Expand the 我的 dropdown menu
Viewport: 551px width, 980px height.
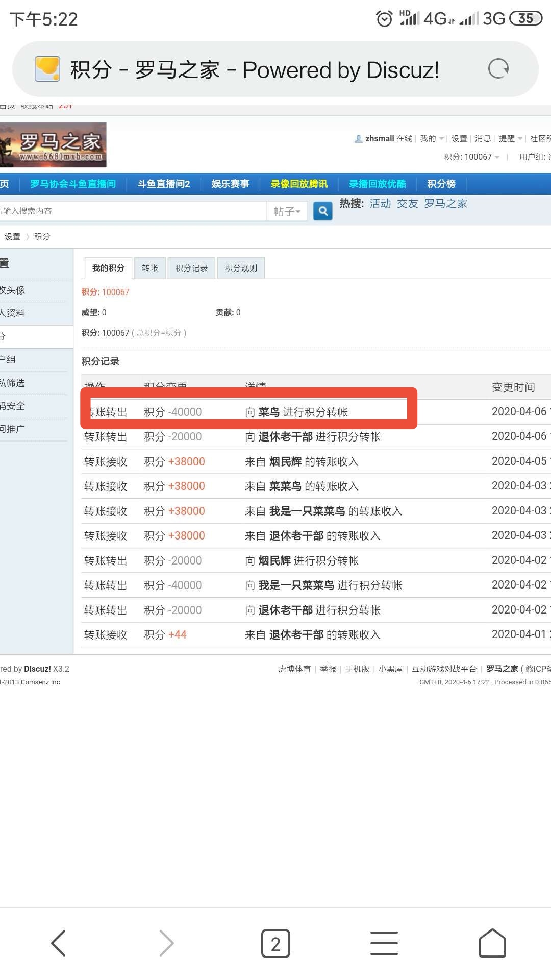click(431, 139)
